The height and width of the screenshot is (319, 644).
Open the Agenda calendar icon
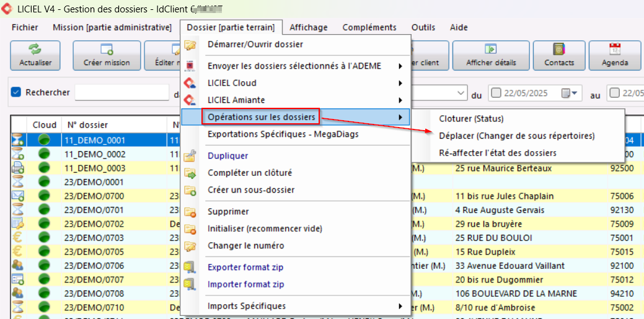[x=615, y=50]
